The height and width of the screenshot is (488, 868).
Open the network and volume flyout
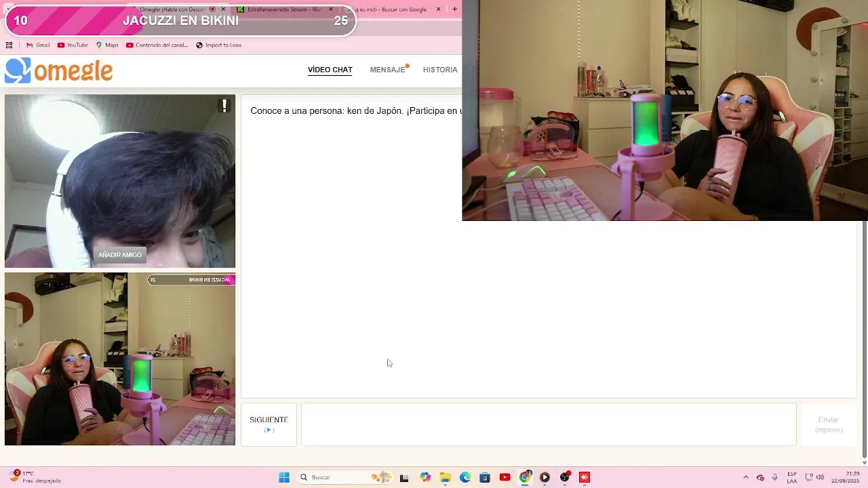(814, 477)
